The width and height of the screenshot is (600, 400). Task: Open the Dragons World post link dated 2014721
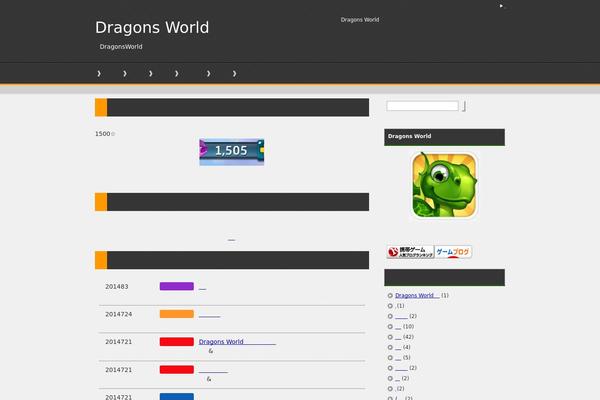[x=237, y=342]
